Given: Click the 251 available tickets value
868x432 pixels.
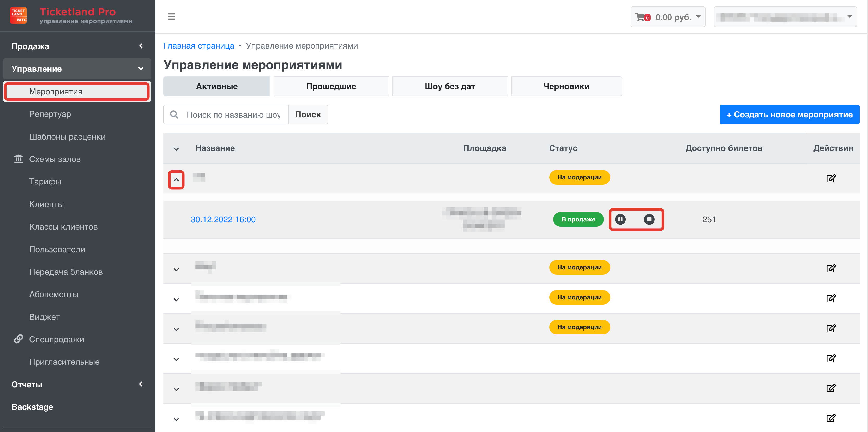Looking at the screenshot, I should 709,219.
